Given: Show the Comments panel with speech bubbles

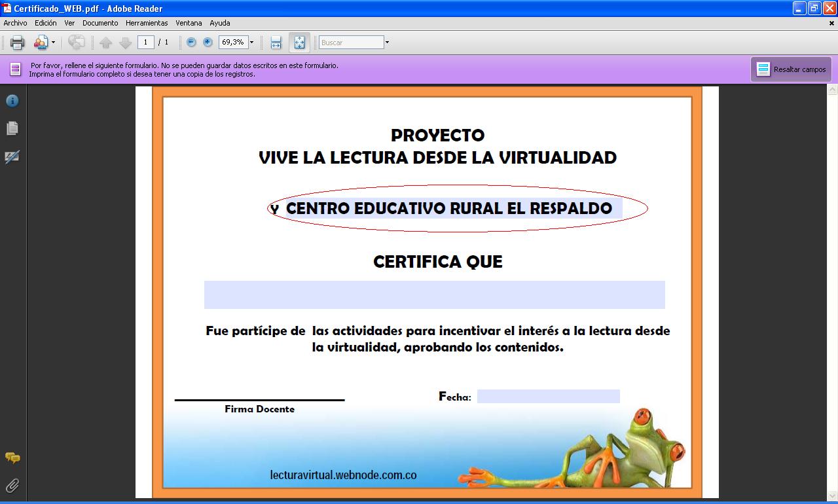Looking at the screenshot, I should pyautogui.click(x=12, y=458).
